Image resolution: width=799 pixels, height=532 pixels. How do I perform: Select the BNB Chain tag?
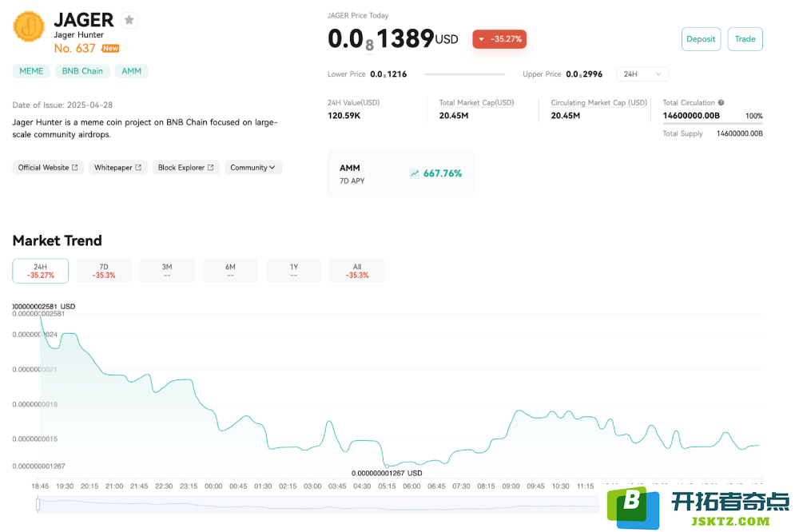82,71
